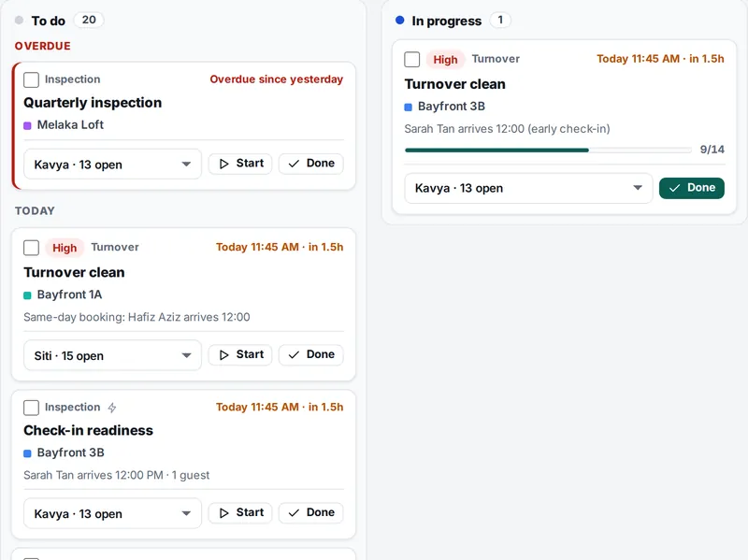The image size is (748, 560).
Task: Click the High tag on in-progress card
Action: pos(445,60)
